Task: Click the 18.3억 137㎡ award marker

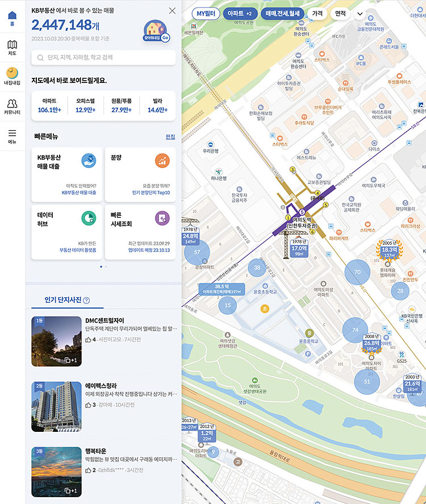Action: click(390, 250)
